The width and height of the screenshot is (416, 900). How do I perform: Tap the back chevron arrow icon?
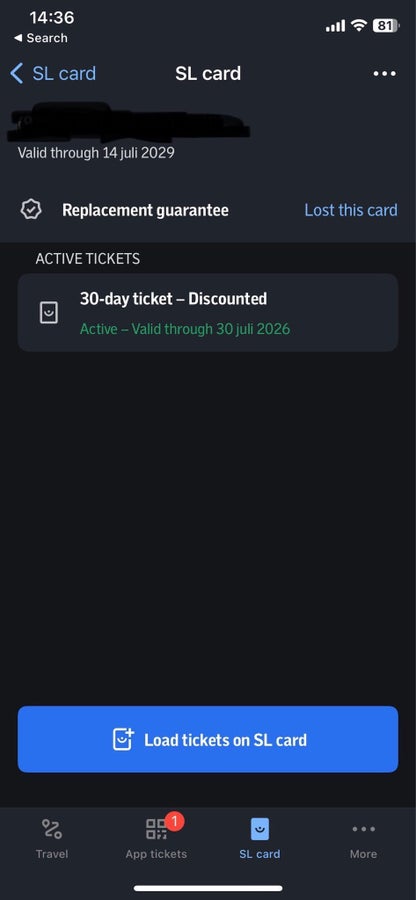coord(17,73)
